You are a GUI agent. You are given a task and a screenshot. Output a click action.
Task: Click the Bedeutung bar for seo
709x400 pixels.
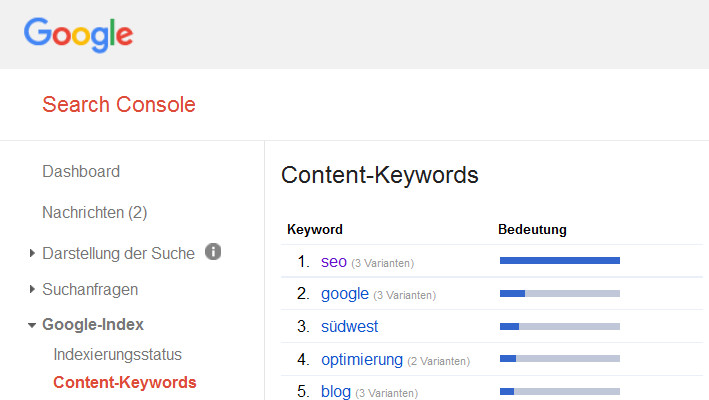[559, 261]
